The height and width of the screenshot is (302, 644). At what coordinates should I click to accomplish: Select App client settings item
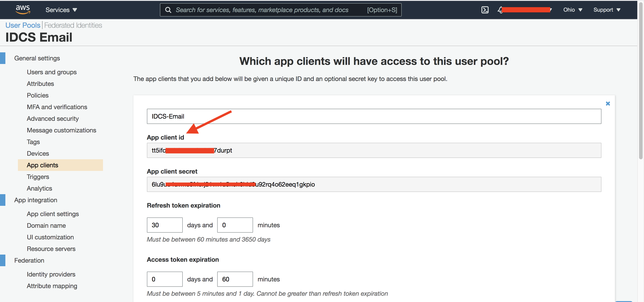pyautogui.click(x=53, y=214)
